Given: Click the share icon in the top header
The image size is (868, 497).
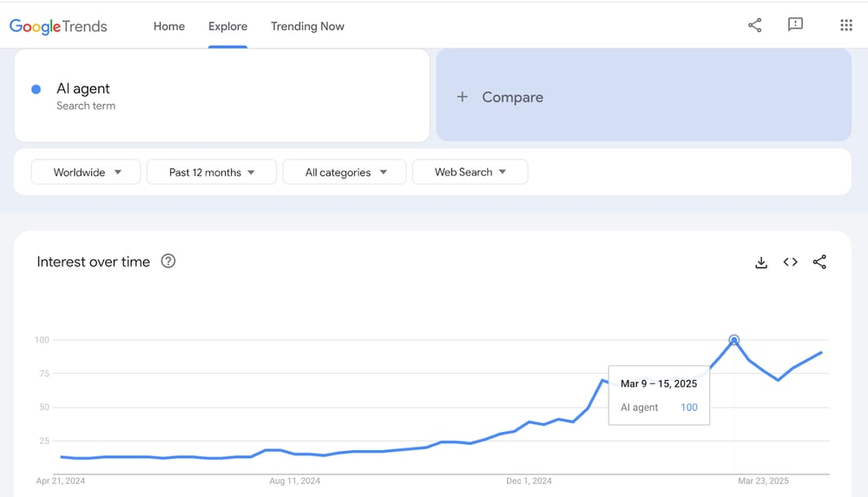Looking at the screenshot, I should tap(754, 25).
